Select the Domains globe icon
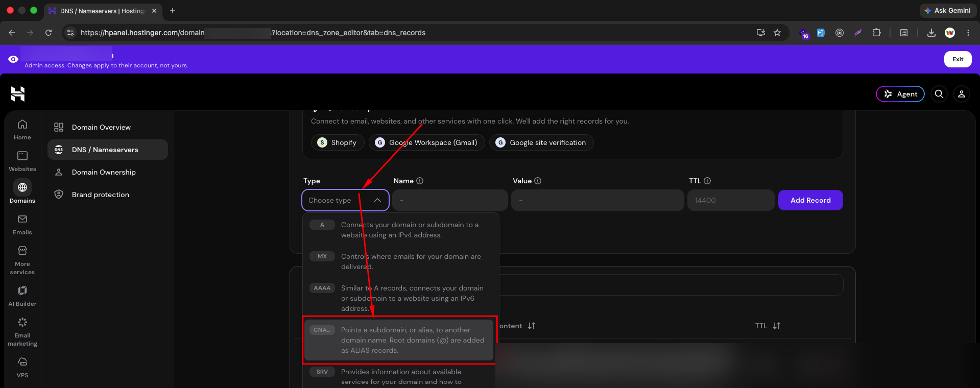 pos(22,187)
